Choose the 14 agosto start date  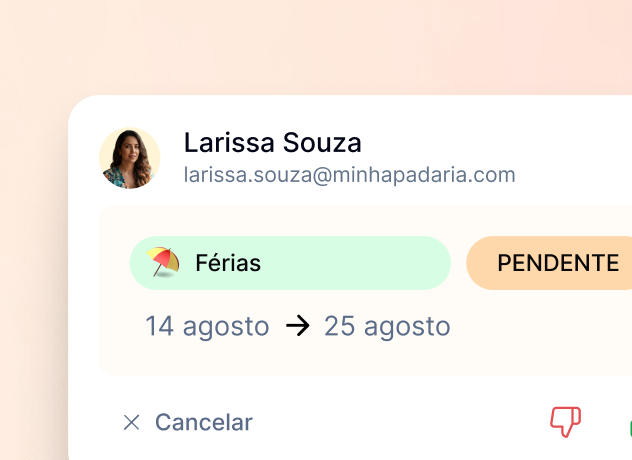click(207, 326)
